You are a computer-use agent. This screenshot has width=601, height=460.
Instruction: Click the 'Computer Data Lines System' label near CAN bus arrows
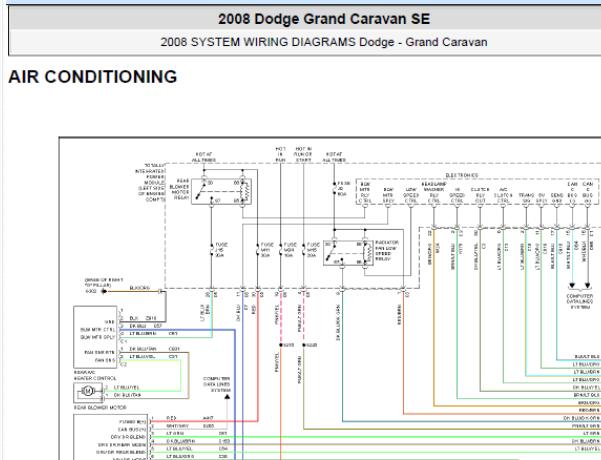click(x=580, y=302)
